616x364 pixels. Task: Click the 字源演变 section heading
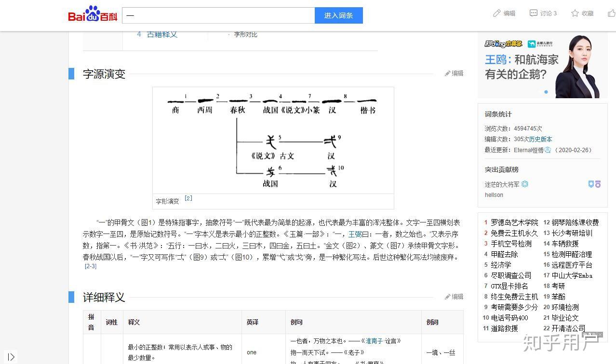(x=104, y=74)
